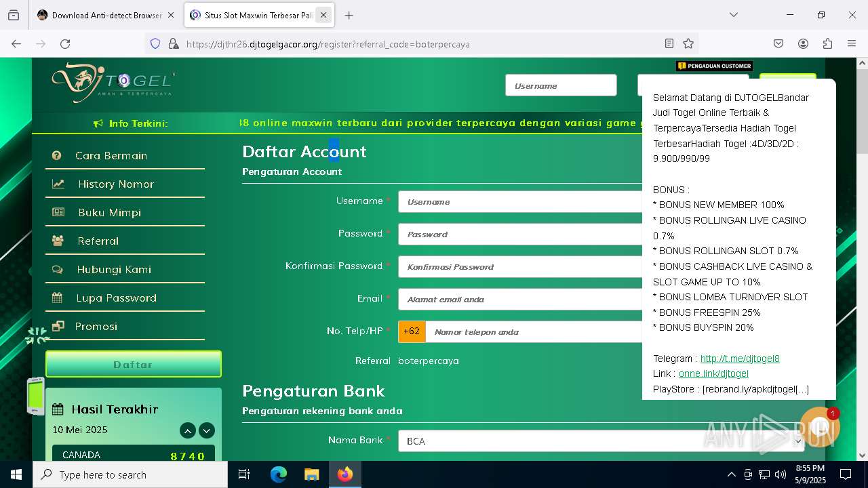Click Firefox taskbar icon
This screenshot has width=868, height=488.
point(345,474)
